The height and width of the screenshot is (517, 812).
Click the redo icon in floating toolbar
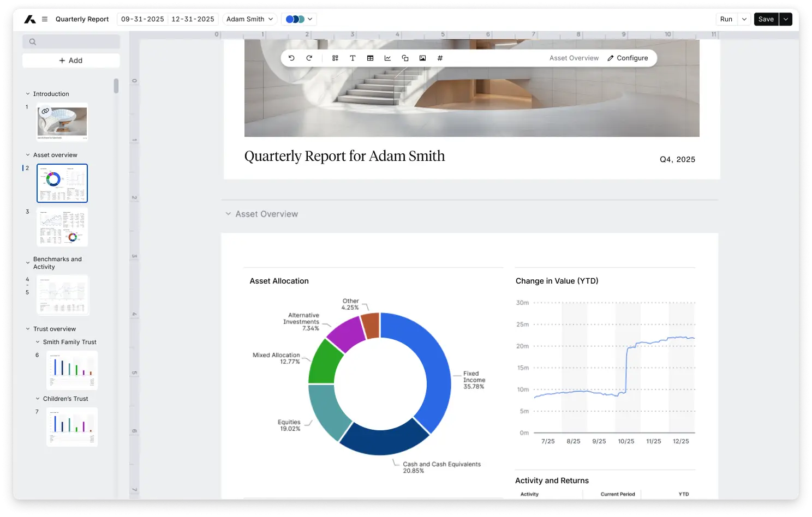coord(309,58)
